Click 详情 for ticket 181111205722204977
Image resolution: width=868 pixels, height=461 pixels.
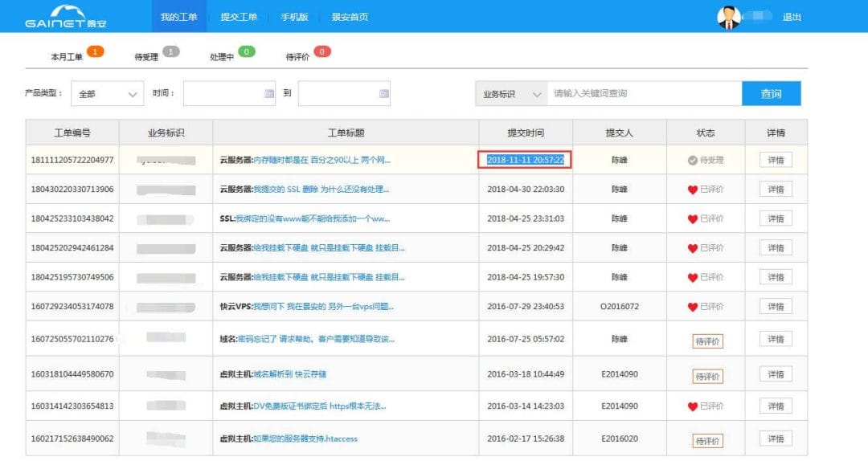coord(775,160)
